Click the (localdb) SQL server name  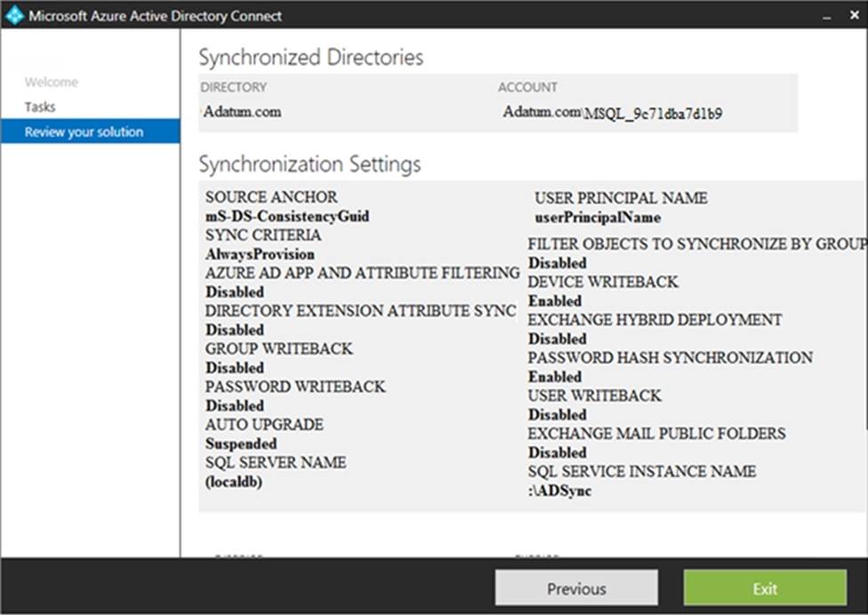tap(233, 481)
